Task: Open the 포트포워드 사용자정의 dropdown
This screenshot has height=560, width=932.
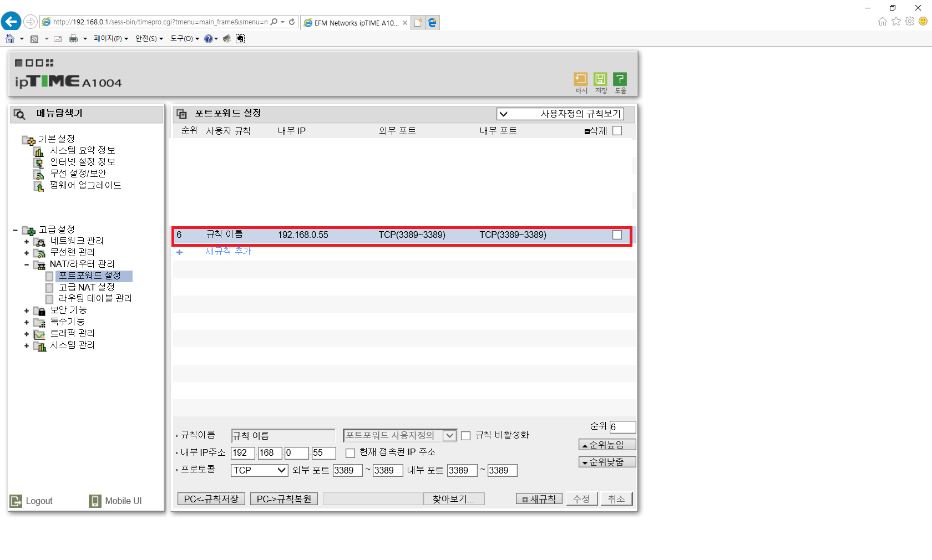Action: coord(400,435)
